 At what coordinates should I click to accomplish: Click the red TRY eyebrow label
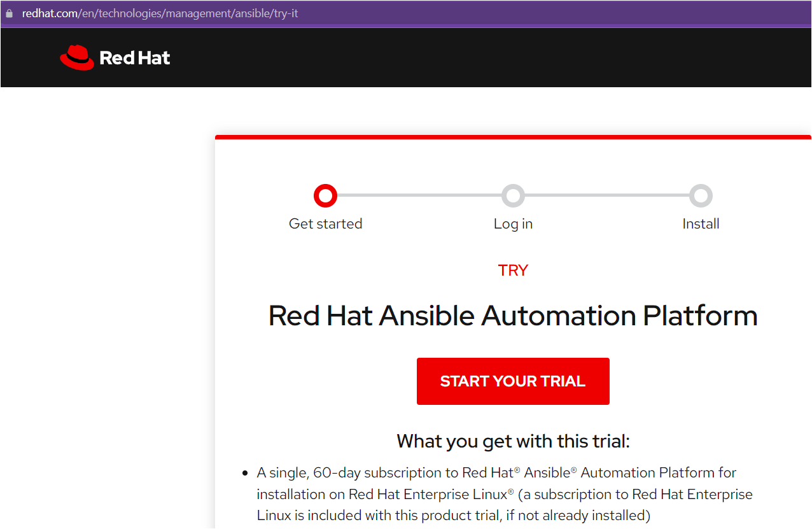point(513,270)
